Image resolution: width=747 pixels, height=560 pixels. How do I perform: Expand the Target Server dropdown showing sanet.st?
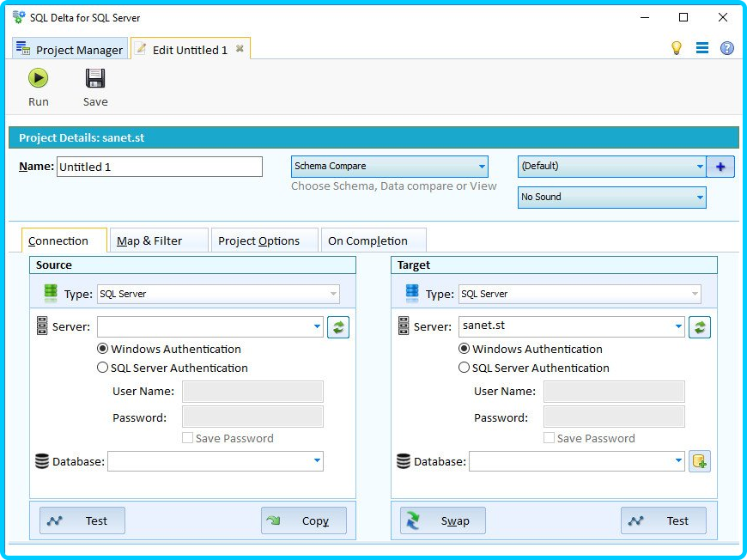click(x=678, y=326)
